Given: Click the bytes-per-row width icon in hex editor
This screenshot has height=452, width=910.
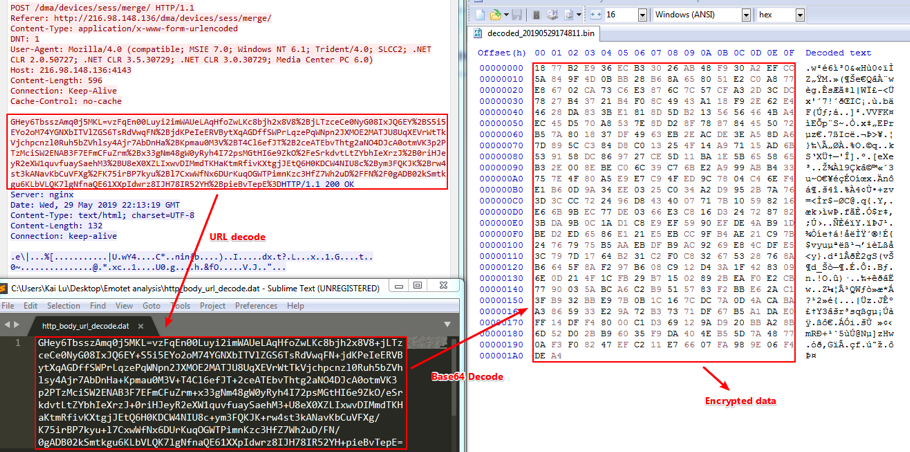Looking at the screenshot, I should click(x=596, y=15).
